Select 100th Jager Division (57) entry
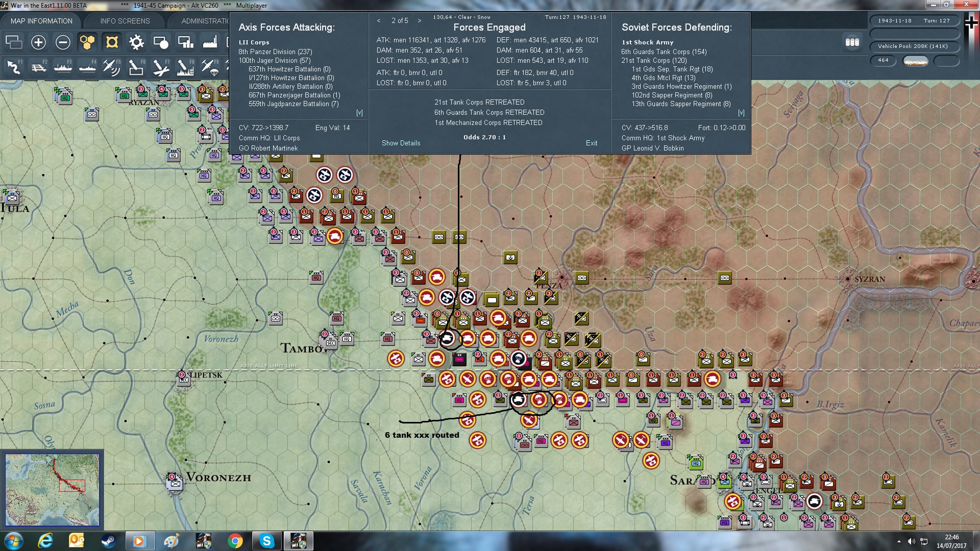The width and height of the screenshot is (980, 551). 274,60
